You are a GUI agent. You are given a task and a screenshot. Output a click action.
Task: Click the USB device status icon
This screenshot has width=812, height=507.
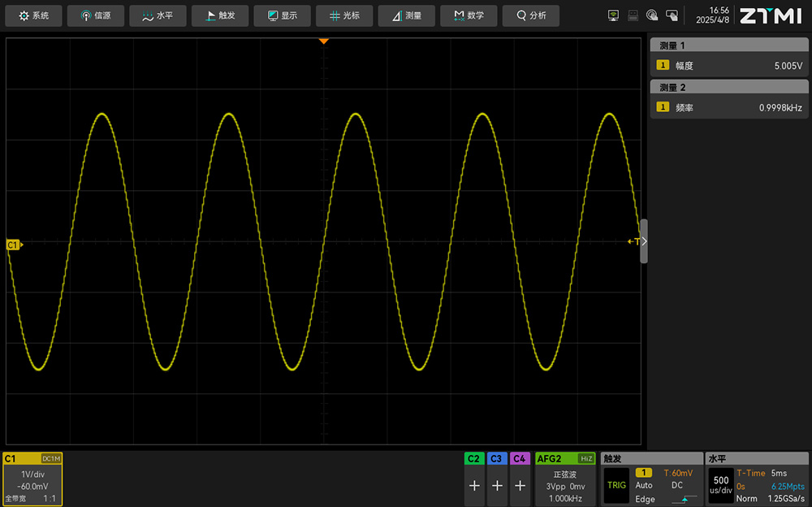(633, 15)
